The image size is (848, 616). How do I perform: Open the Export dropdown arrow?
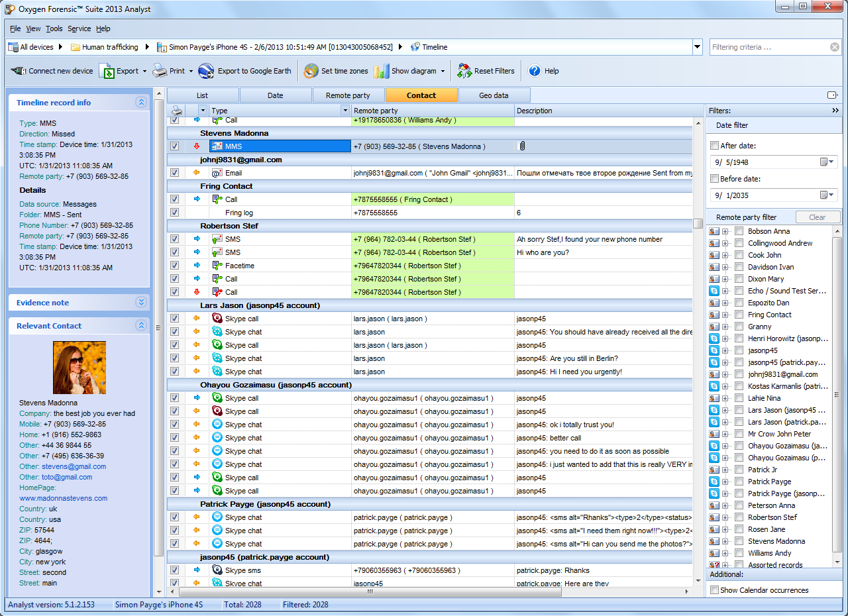click(144, 72)
